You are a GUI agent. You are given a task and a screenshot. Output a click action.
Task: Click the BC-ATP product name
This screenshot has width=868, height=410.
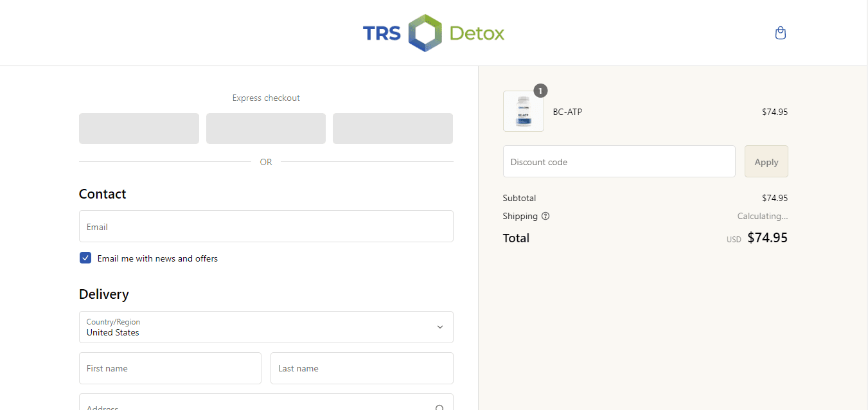point(567,112)
